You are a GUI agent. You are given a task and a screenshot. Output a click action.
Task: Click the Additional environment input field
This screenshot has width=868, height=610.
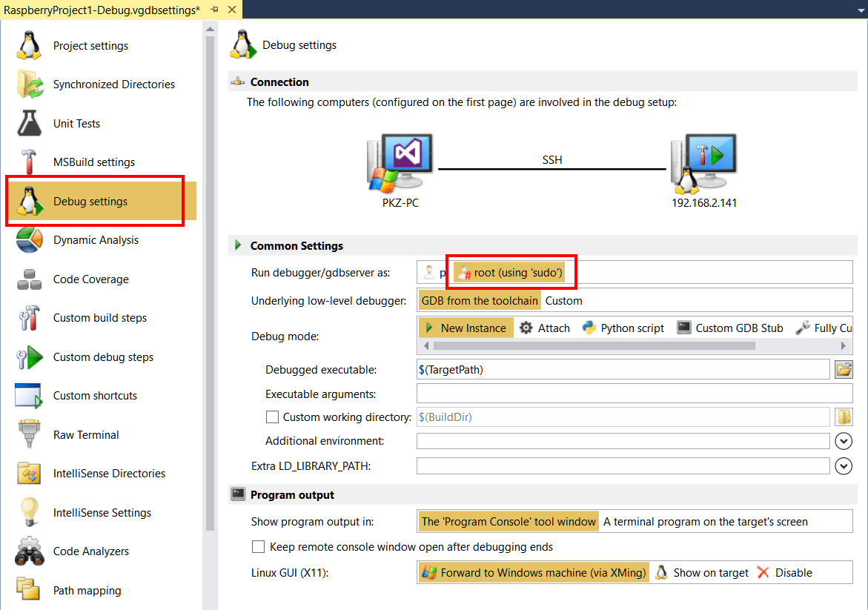623,441
